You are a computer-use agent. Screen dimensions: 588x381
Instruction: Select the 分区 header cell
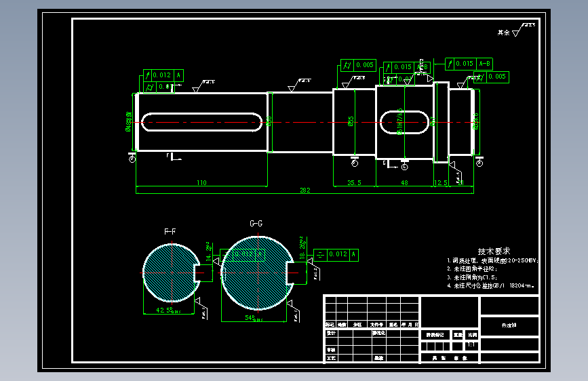357,325
